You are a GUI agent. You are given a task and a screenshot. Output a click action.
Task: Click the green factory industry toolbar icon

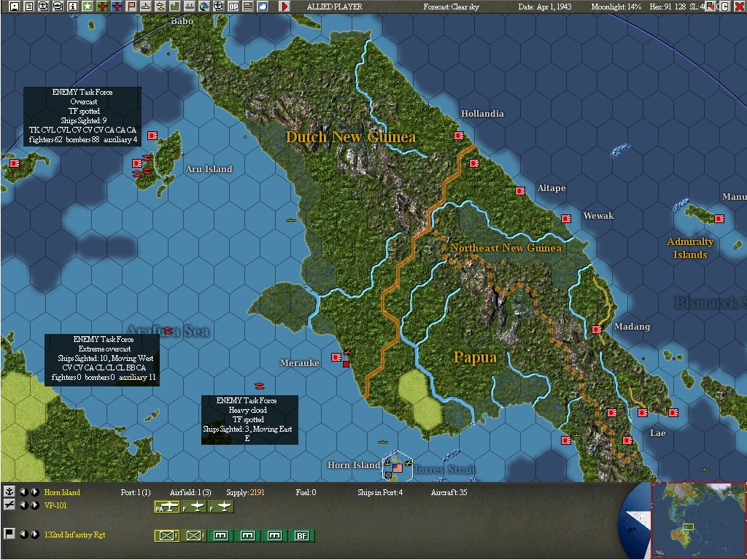click(x=175, y=6)
